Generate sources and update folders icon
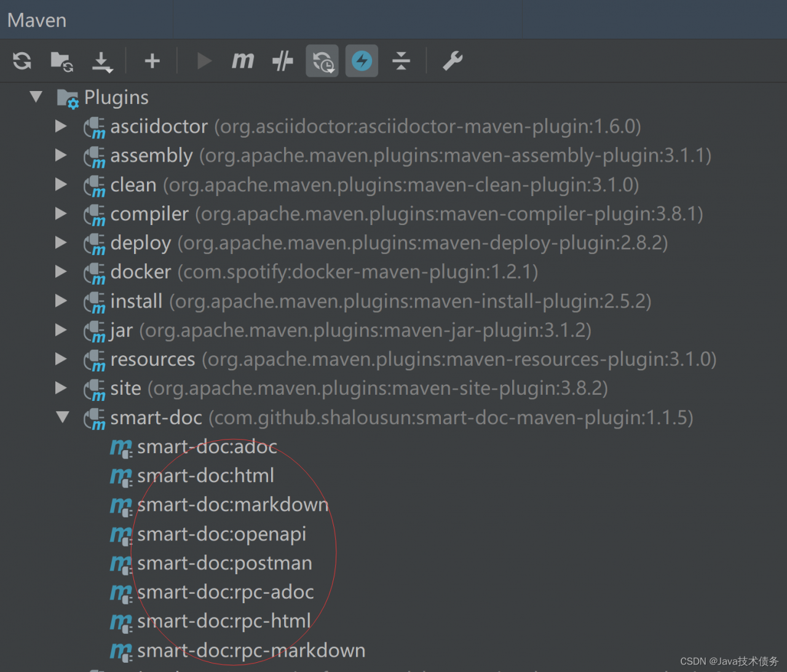 [61, 61]
